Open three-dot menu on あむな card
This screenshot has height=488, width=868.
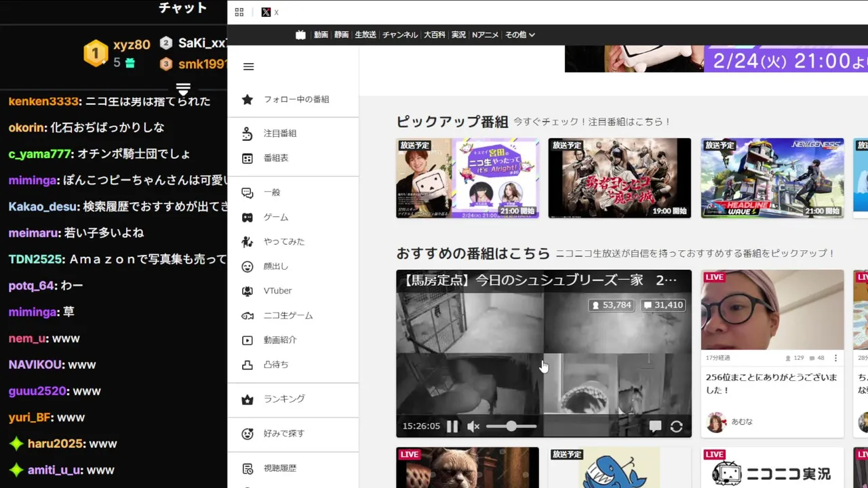click(835, 358)
